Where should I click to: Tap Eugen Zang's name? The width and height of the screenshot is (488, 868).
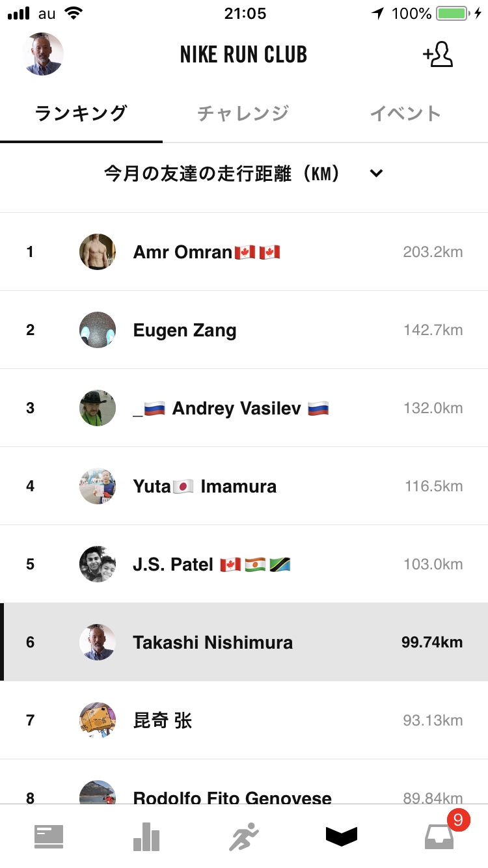tap(185, 330)
